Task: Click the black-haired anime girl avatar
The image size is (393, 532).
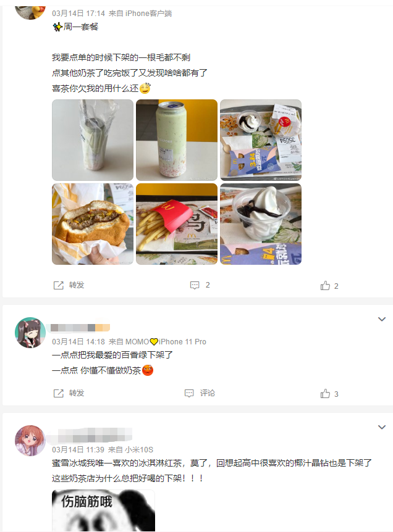Action: click(x=30, y=333)
